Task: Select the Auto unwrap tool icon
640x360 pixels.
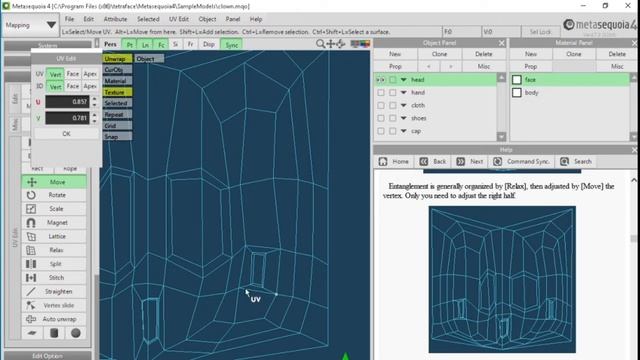Action: [31, 319]
